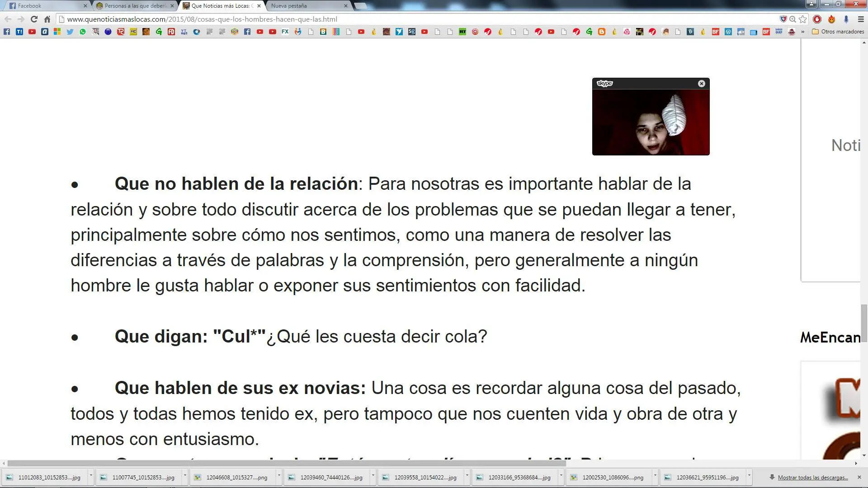Open options arrow for 12046608_1015327 png download
Image resolution: width=868 pixels, height=488 pixels.
(279, 476)
